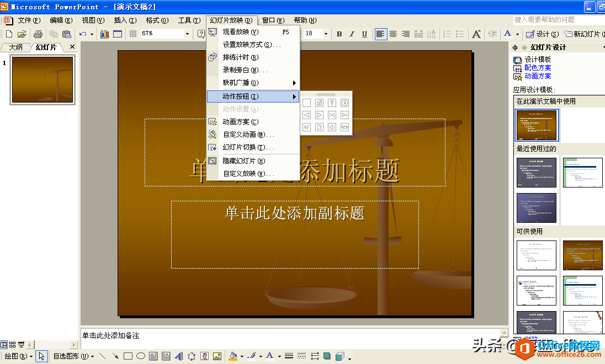
Task: Open the insert chart icon on toolbar
Action: 104,34
